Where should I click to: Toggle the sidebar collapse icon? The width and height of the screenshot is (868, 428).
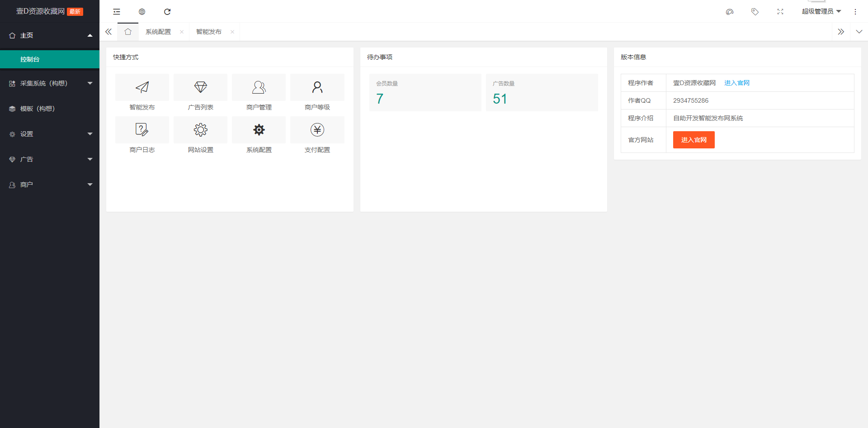tap(117, 12)
